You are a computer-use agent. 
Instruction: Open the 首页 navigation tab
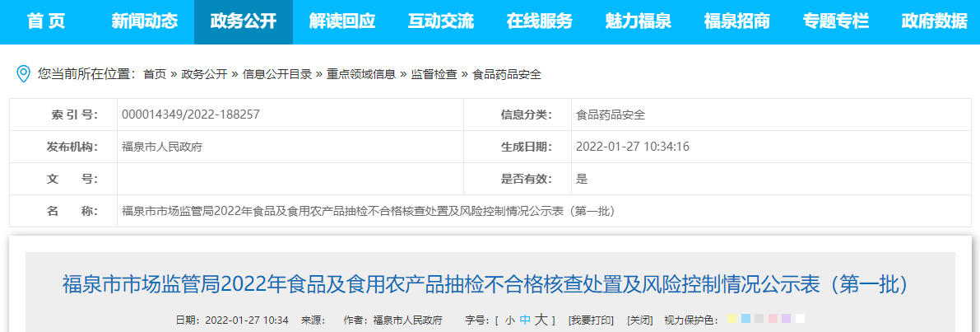pyautogui.click(x=46, y=22)
